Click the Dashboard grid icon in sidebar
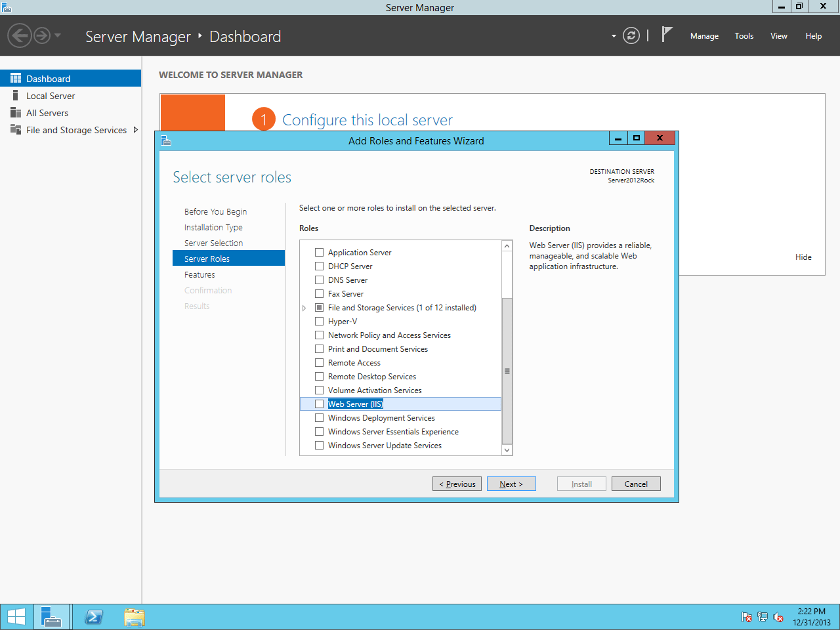This screenshot has height=630, width=840. (16, 78)
